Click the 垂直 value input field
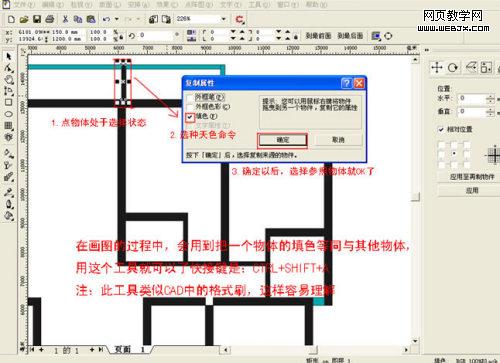Viewport: 500px width, 363px height. pos(472,112)
